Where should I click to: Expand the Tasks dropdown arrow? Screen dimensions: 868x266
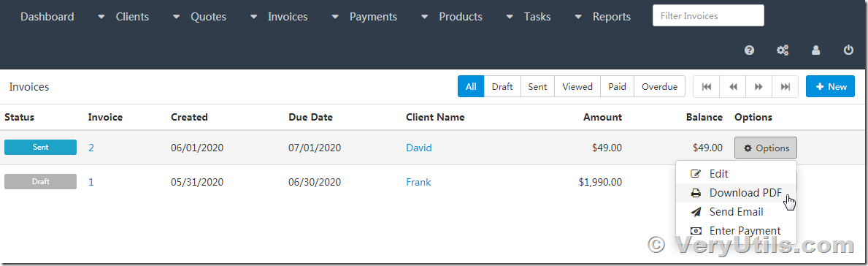point(510,17)
